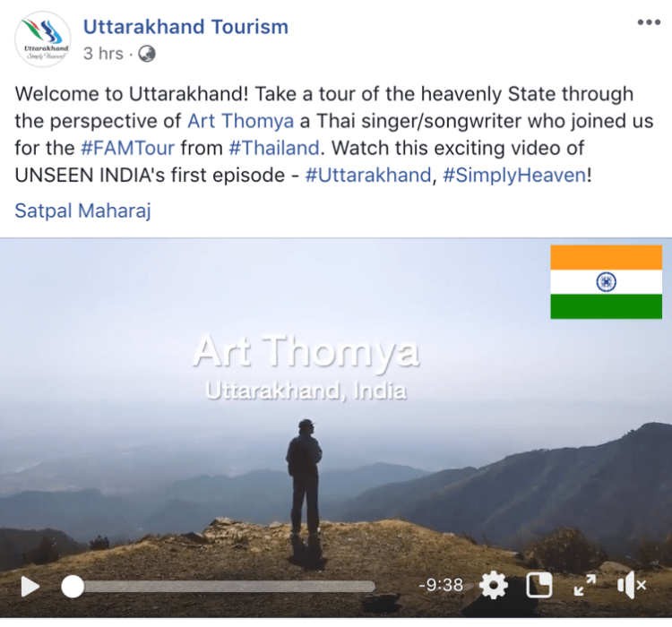Open the #SimplyHeaven hashtag
Screen dimensions: 672x627
pyautogui.click(x=514, y=176)
